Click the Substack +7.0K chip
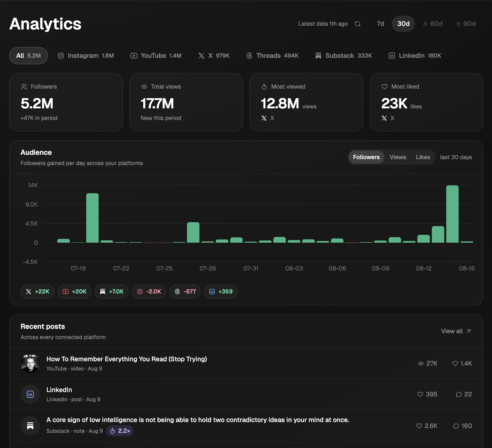The height and width of the screenshot is (448, 492). pos(112,292)
